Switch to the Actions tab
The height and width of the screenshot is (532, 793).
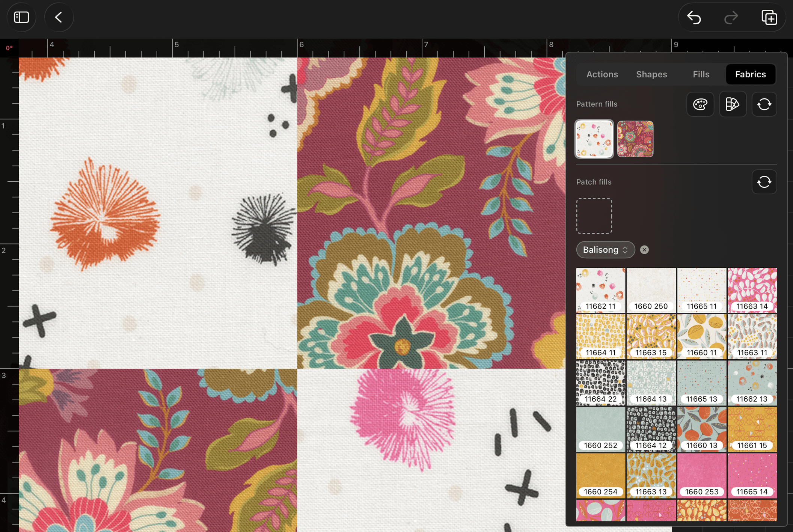602,74
